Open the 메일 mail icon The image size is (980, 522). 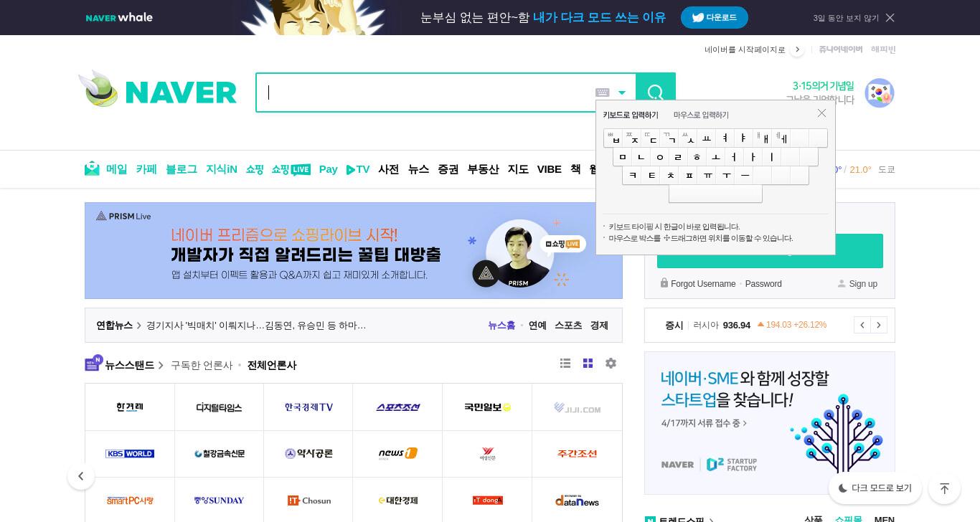[x=92, y=169]
